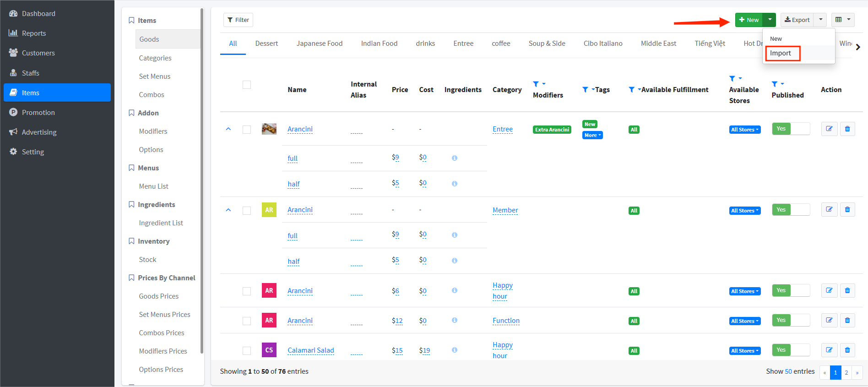868x387 pixels.
Task: Delete the Calamari Salad item
Action: point(847,350)
